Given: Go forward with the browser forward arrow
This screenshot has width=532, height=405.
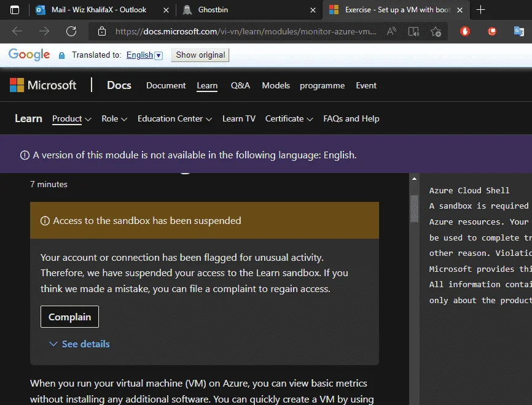Looking at the screenshot, I should [44, 31].
